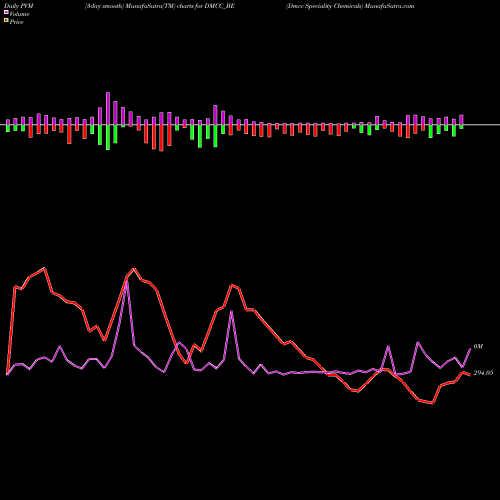Click the '(3day smooth) MunafaSutra(TM) charts for DMCC_BE' heading
The image size is (500, 500).
click(160, 6)
